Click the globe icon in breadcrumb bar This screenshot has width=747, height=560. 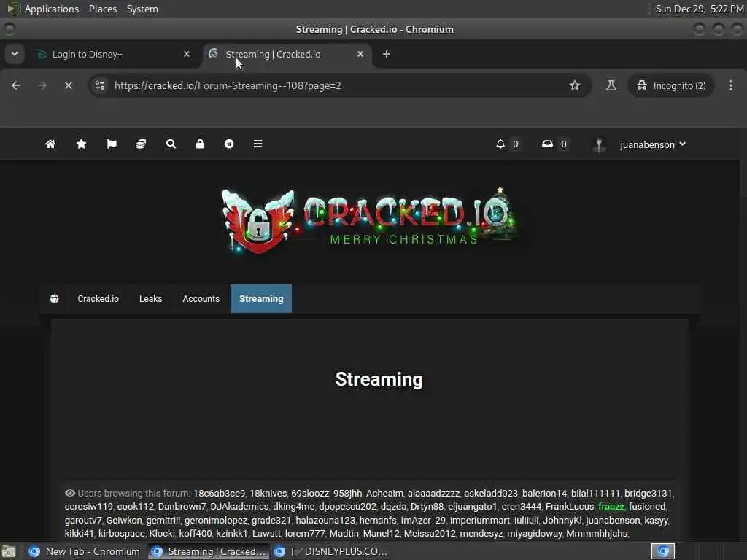pos(54,298)
